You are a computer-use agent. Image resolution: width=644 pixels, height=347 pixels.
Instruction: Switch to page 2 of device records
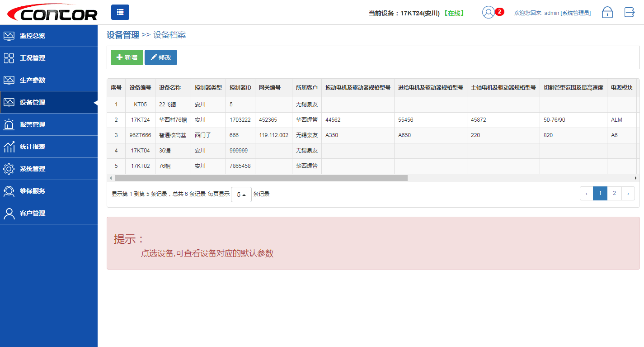pyautogui.click(x=614, y=193)
